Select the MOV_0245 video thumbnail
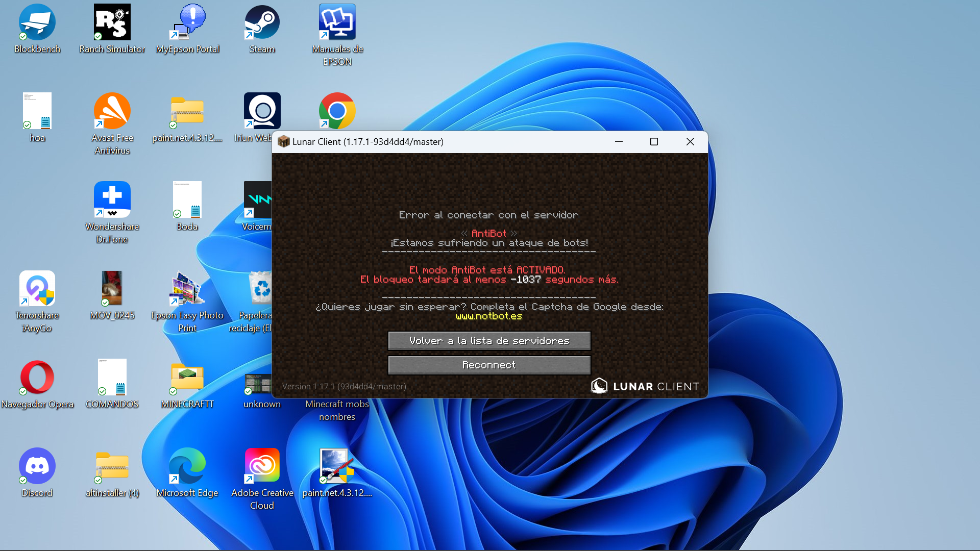This screenshot has height=551, width=980. (x=112, y=289)
